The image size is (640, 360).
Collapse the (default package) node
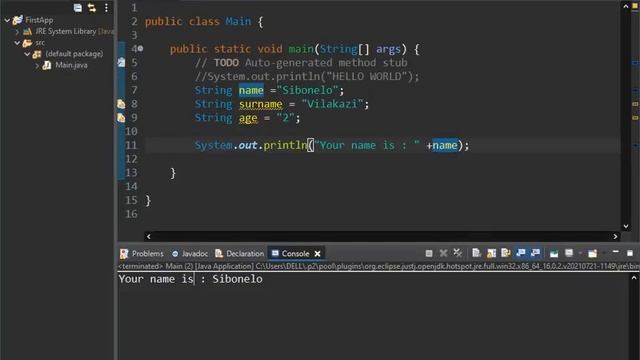point(27,53)
